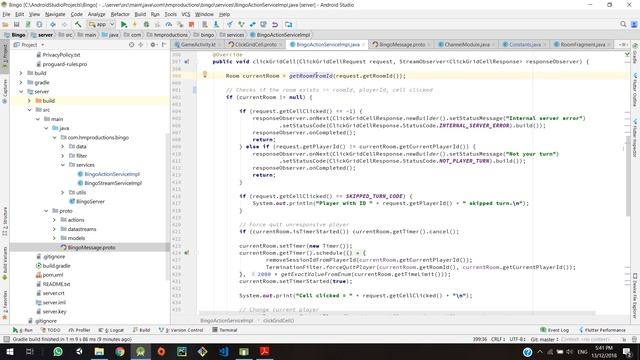The image size is (640, 360).
Task: Click the UTF-8 encoding status widget
Action: coord(518,339)
